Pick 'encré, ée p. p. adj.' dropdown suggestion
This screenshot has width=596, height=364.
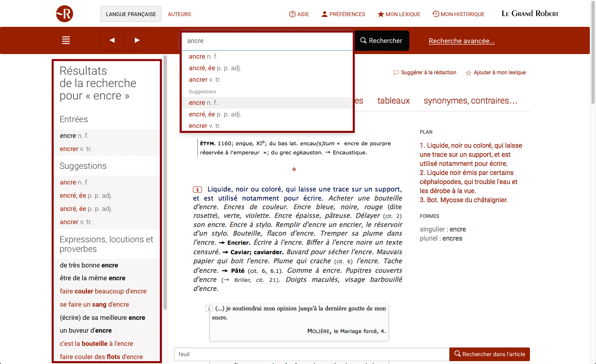point(267,114)
